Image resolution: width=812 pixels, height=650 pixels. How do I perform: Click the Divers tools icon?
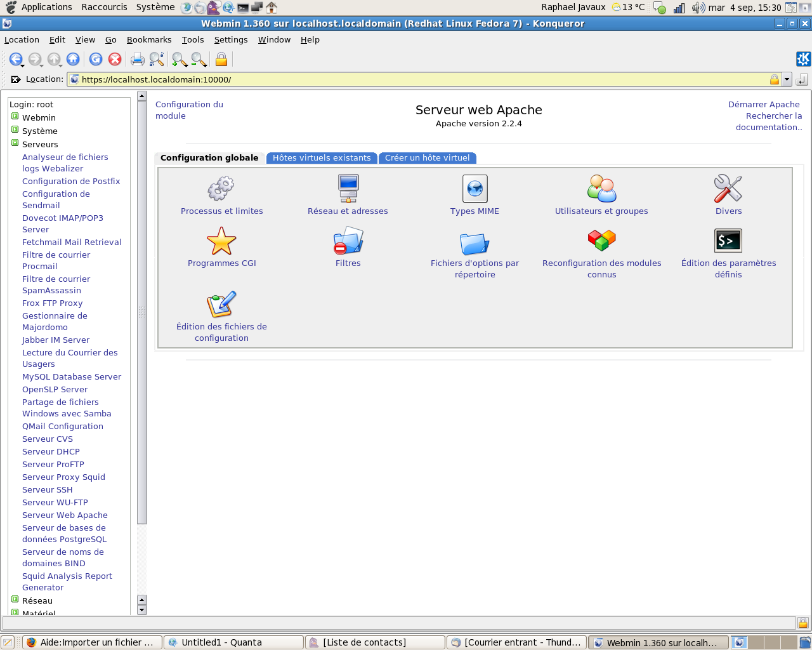coord(728,189)
